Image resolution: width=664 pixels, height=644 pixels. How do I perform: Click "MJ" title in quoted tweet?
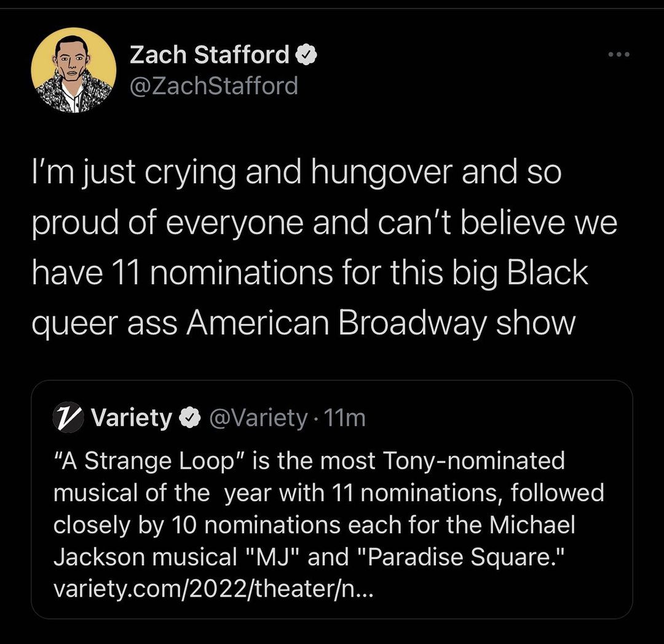point(279,558)
